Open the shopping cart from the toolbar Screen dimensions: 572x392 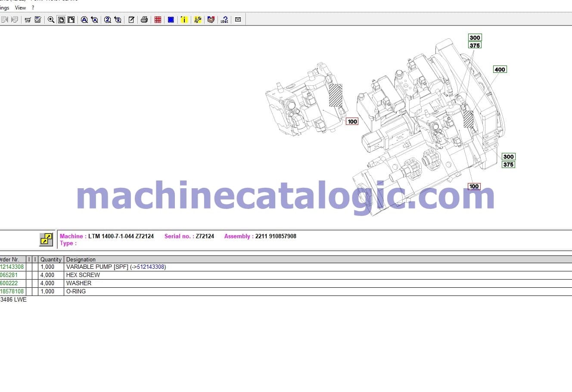[28, 19]
